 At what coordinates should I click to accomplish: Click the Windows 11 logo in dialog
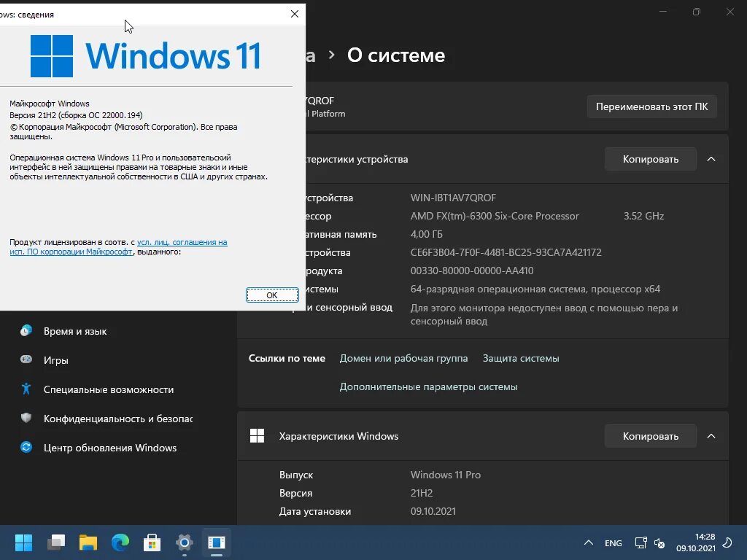146,55
